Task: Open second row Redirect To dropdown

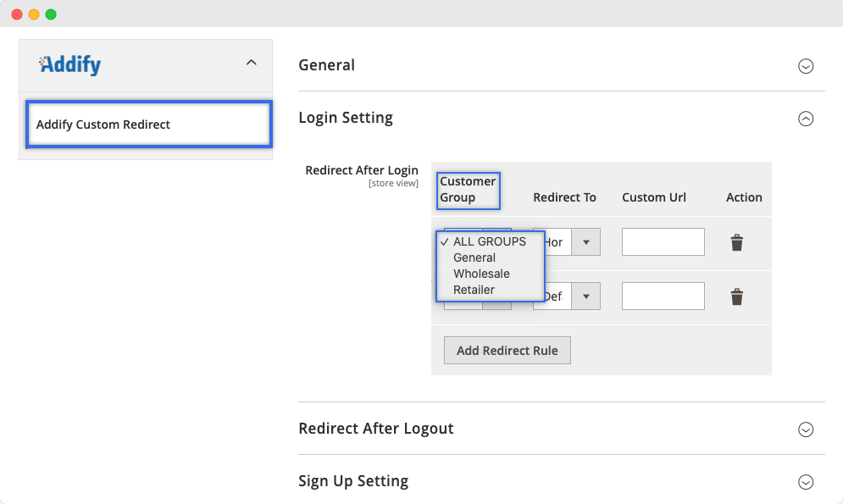Action: (x=567, y=296)
